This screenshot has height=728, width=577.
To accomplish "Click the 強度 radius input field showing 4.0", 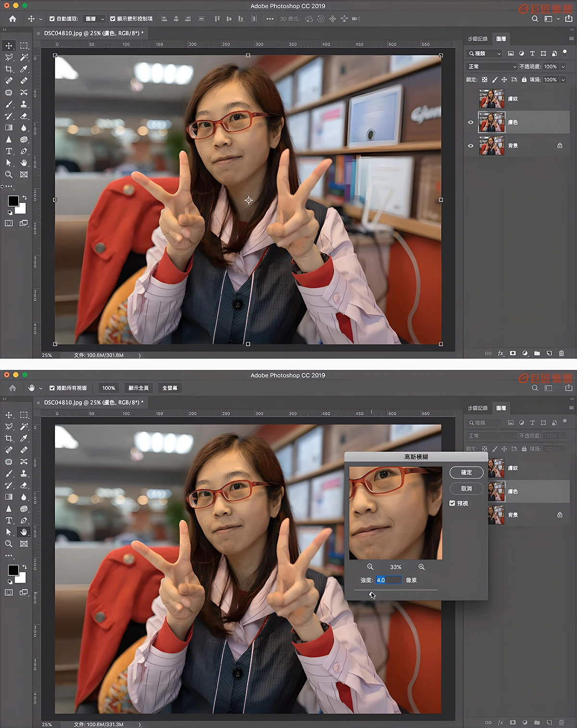I will (388, 580).
